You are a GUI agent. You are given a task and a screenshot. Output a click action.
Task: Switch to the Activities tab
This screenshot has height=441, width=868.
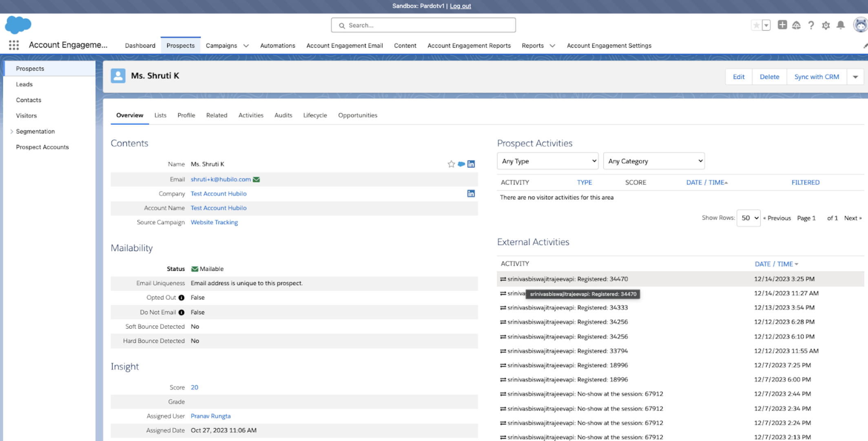[251, 115]
